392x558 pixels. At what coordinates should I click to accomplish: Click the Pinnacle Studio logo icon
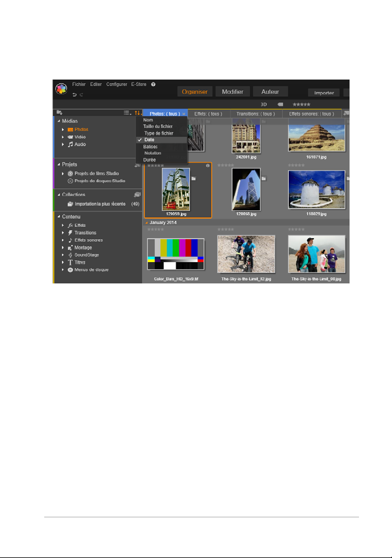[61, 89]
